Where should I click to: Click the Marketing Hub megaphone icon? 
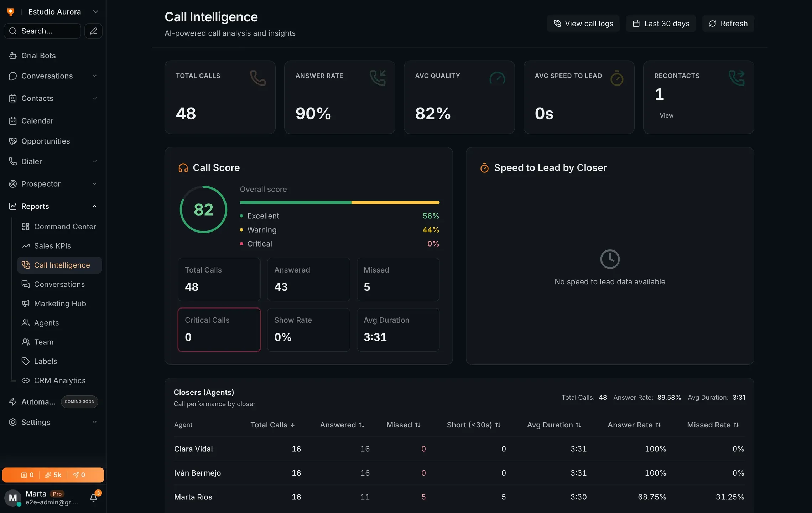[26, 304]
